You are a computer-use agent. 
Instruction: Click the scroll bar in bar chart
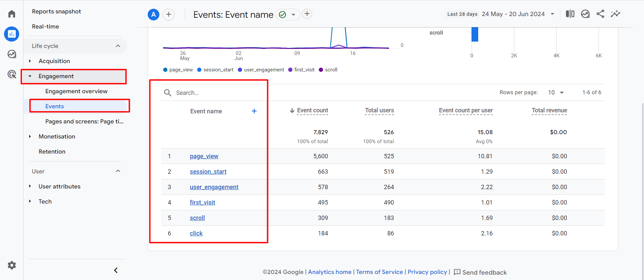pos(475,34)
